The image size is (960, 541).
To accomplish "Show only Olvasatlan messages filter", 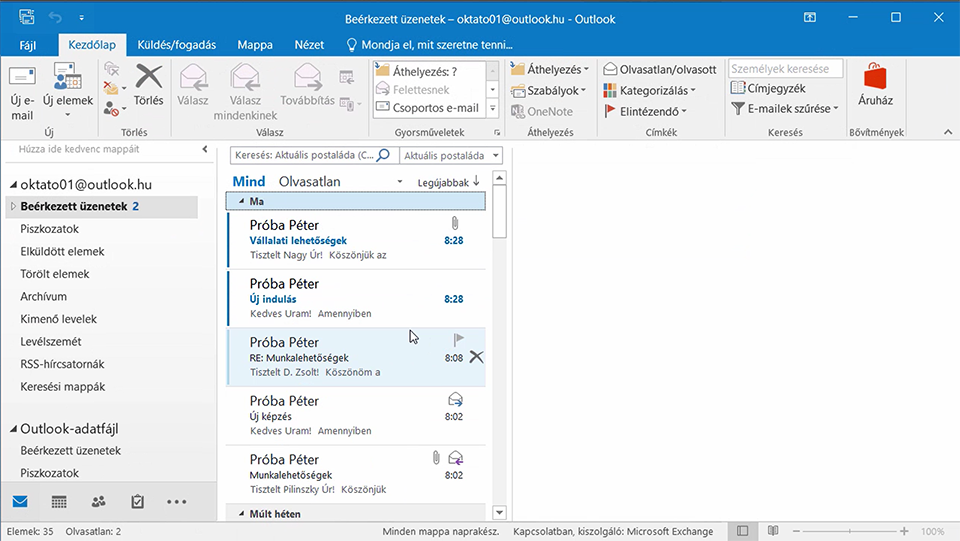I will pos(309,182).
